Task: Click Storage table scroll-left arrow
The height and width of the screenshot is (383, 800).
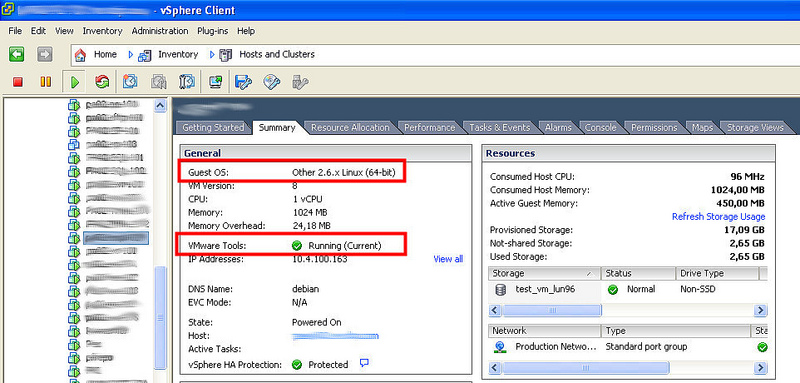Action: pos(495,310)
